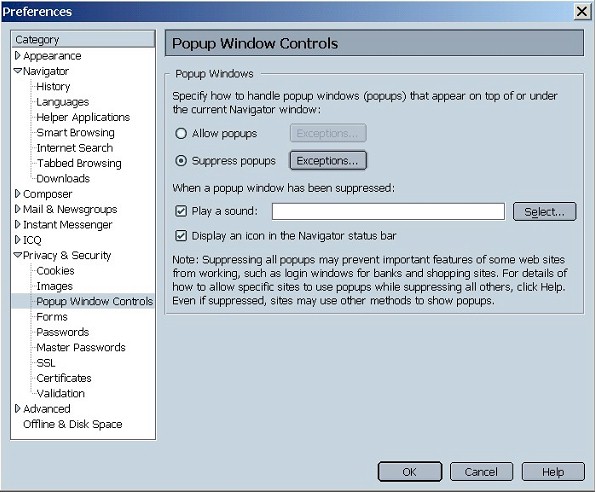Click the Category column header

pos(83,39)
